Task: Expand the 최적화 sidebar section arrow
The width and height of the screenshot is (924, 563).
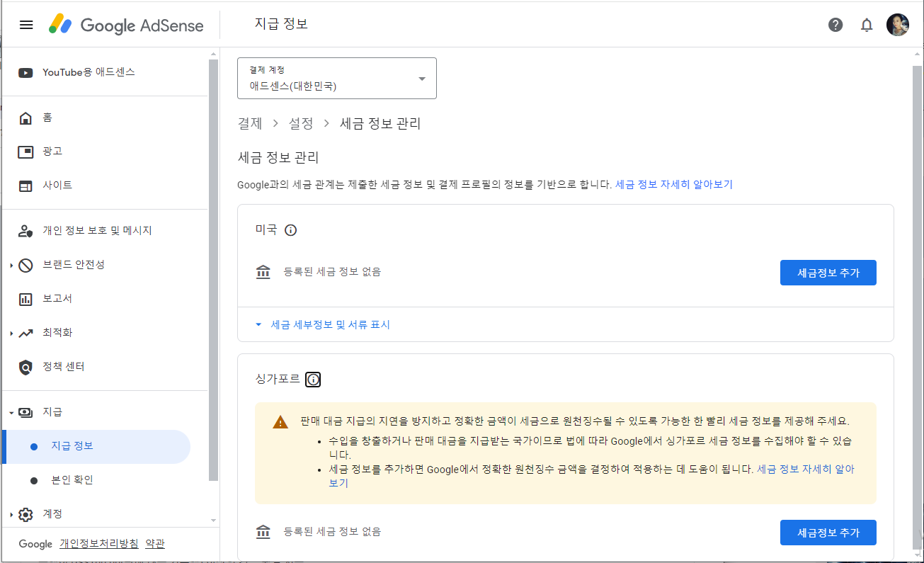Action: point(11,334)
